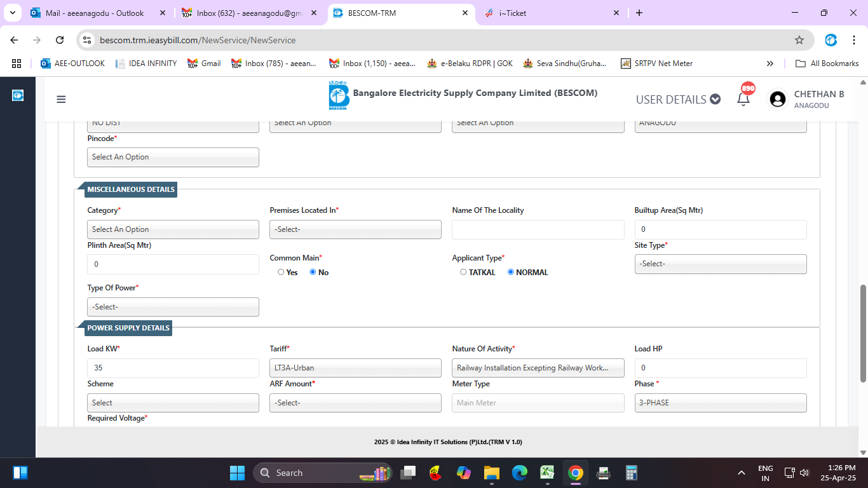Open SRTPV Net Meter bookmark
The width and height of the screenshot is (868, 488).
(656, 64)
